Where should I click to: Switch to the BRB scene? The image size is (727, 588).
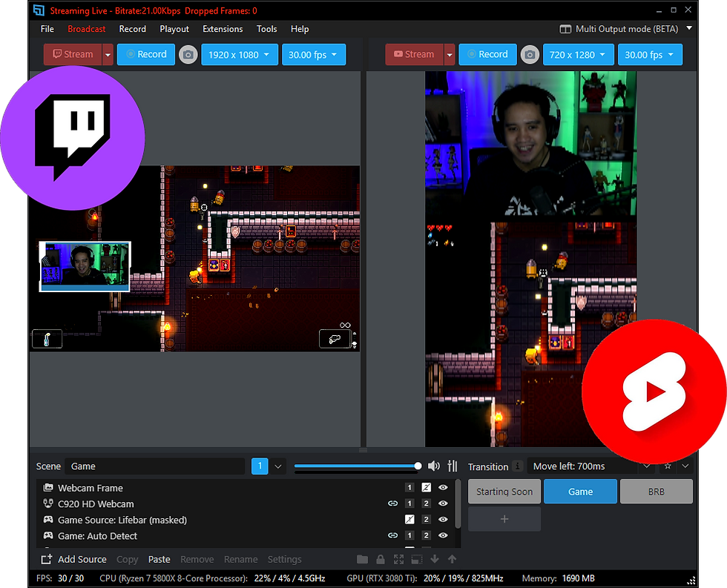[x=656, y=491]
